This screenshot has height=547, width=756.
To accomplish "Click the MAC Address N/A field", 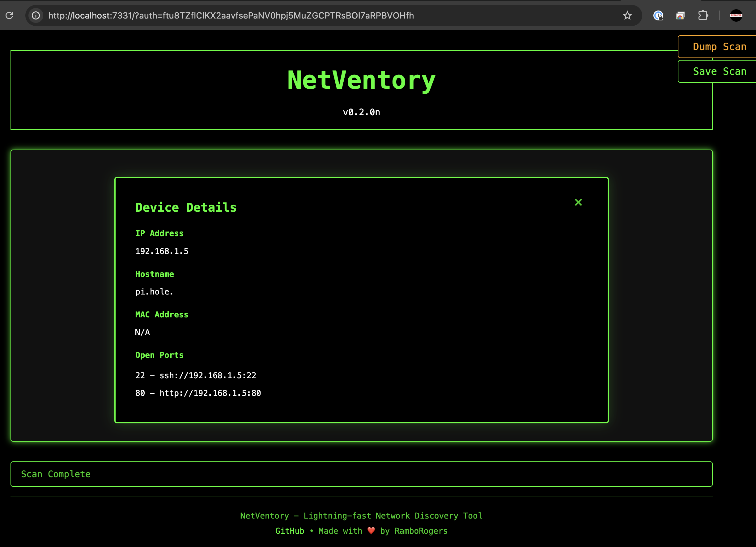I will point(142,332).
